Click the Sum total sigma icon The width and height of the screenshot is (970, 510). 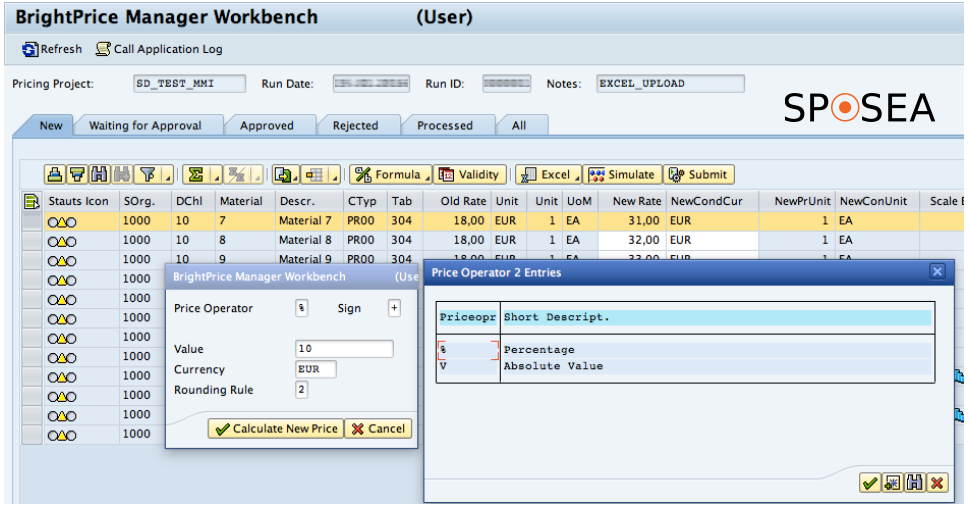pyautogui.click(x=196, y=175)
